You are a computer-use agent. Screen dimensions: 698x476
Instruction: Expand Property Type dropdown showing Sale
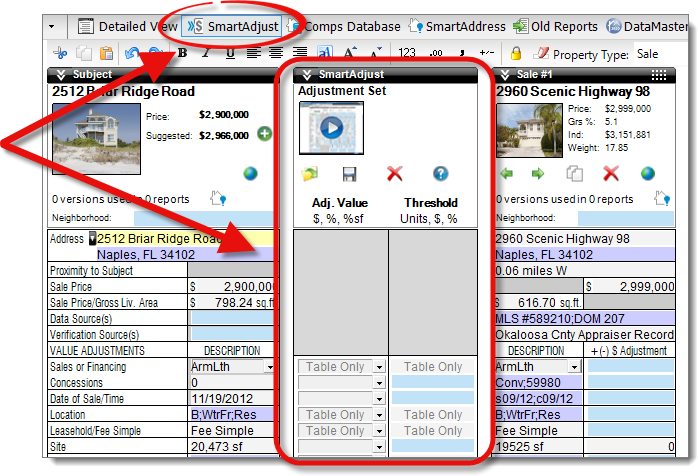[660, 53]
